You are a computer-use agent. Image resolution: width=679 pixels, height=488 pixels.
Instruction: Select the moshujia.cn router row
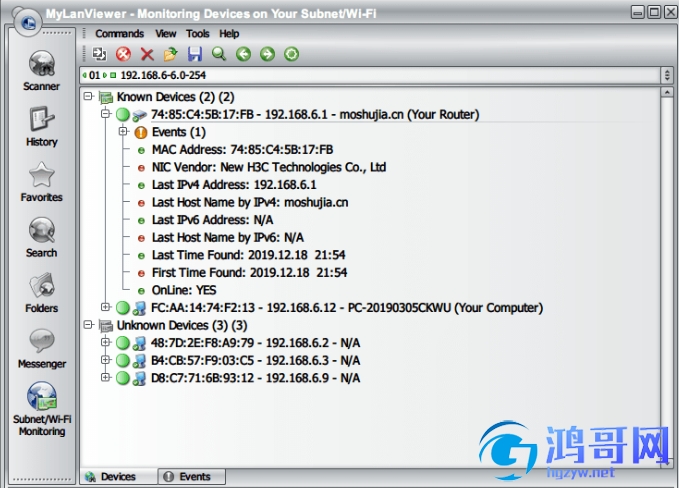[x=315, y=115]
